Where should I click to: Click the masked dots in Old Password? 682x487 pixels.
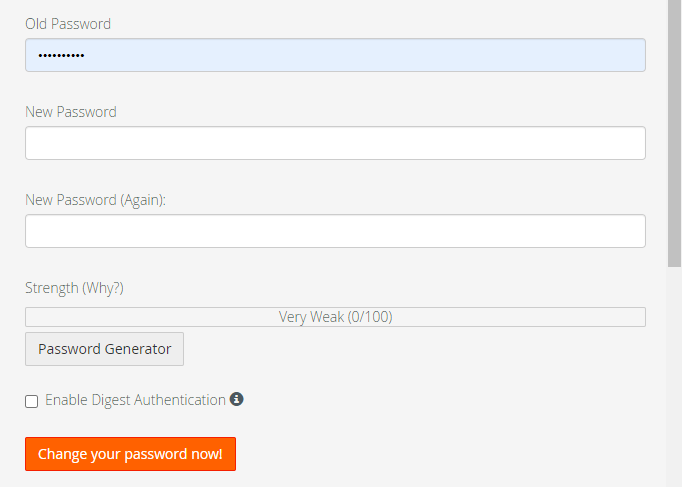pos(61,55)
